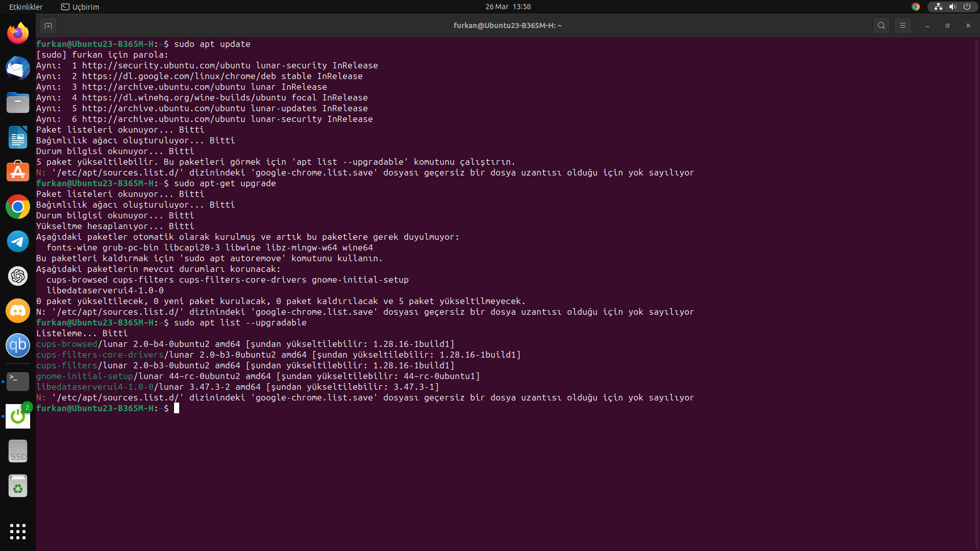Open Discord from the dock
Screen dimensions: 980x551
18,311
